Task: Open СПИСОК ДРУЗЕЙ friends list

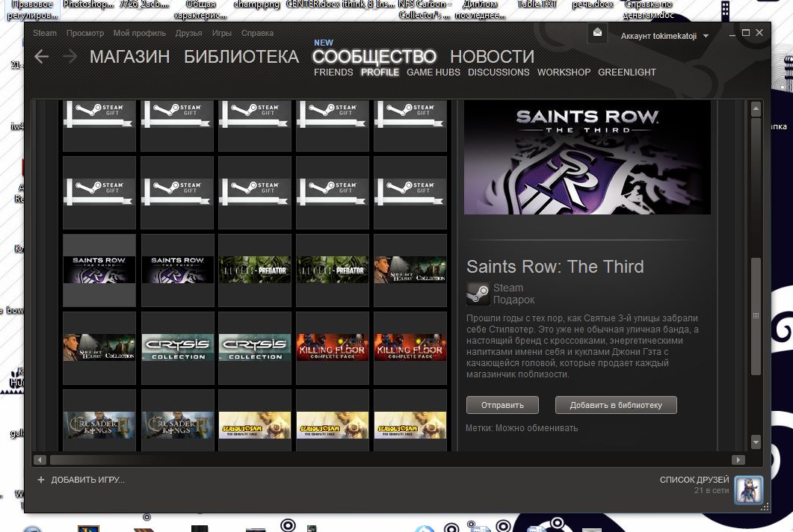Action: 694,480
